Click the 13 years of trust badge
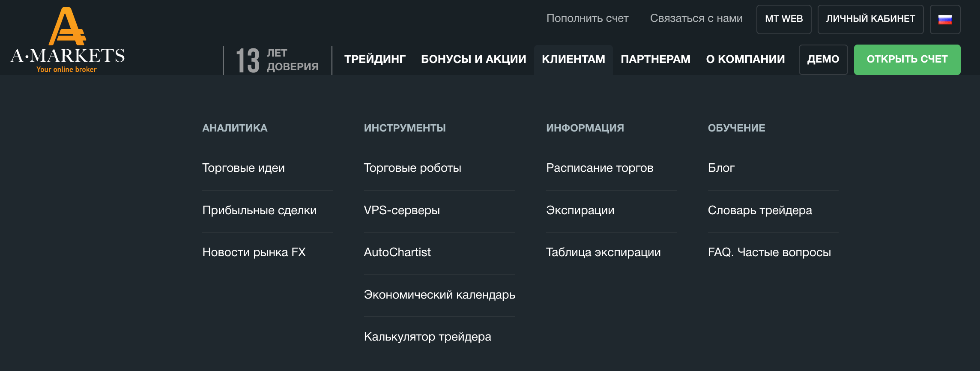Image resolution: width=980 pixels, height=371 pixels. 277,60
